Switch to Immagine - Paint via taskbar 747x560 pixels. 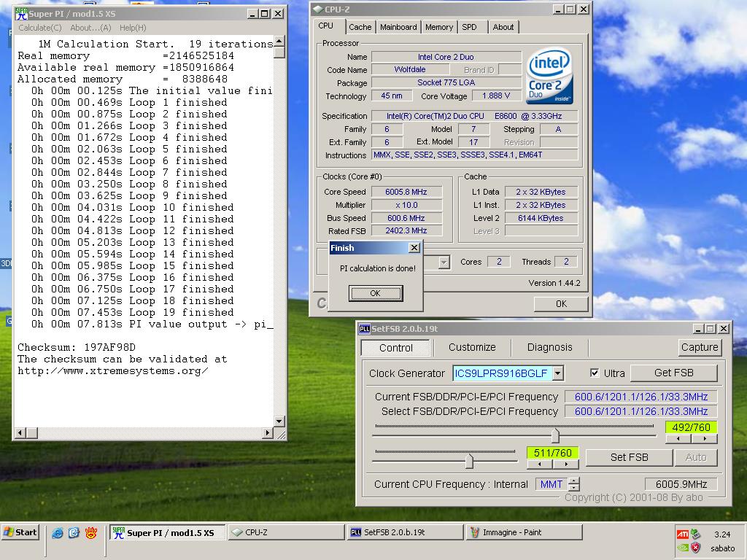coord(524,532)
